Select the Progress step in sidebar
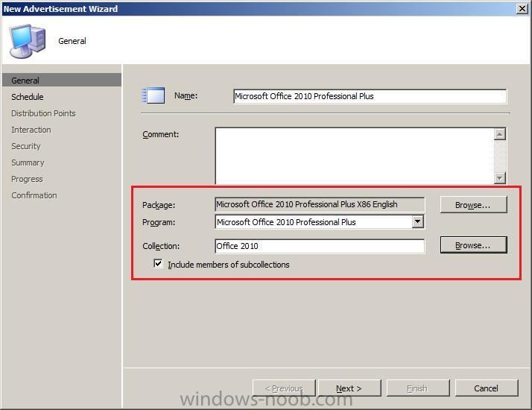The width and height of the screenshot is (532, 410). click(27, 179)
